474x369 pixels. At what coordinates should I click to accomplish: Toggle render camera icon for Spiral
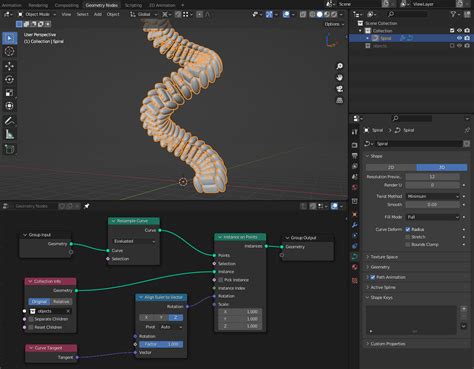[467, 38]
